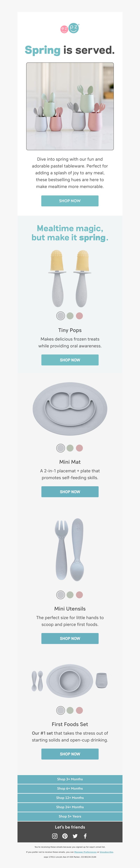Click Shop Now under Tiny Pops

pos(70,360)
